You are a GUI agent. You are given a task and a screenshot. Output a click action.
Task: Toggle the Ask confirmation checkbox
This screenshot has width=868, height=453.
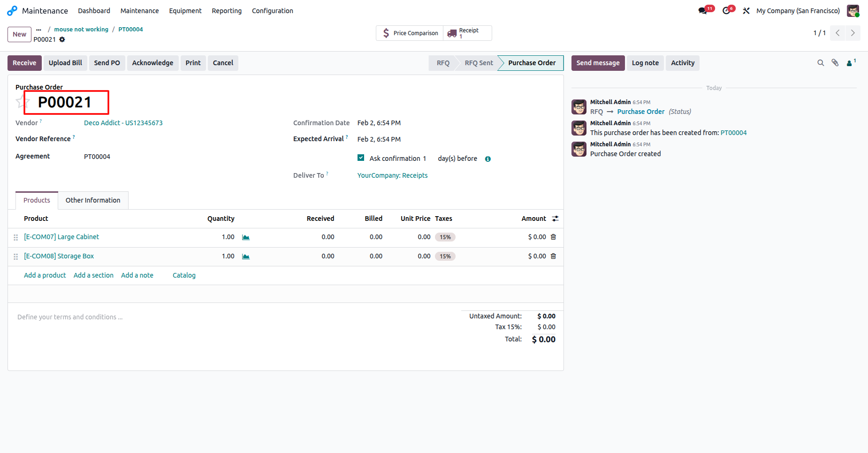coord(361,158)
